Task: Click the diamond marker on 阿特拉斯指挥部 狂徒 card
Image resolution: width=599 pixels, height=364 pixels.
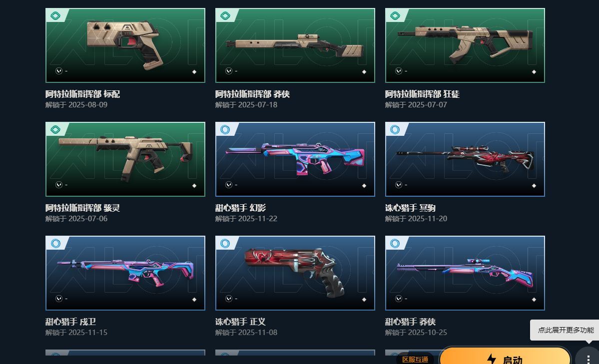Action: pyautogui.click(x=534, y=72)
